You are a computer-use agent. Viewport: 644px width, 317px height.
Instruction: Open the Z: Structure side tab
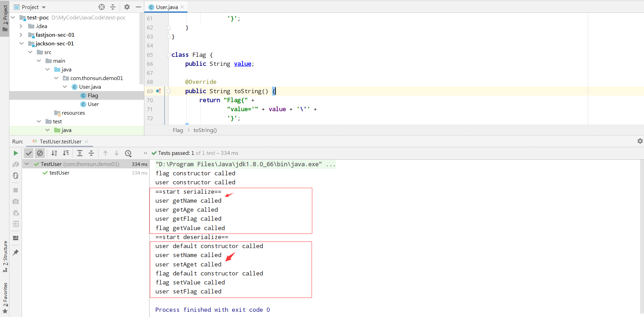[5, 256]
